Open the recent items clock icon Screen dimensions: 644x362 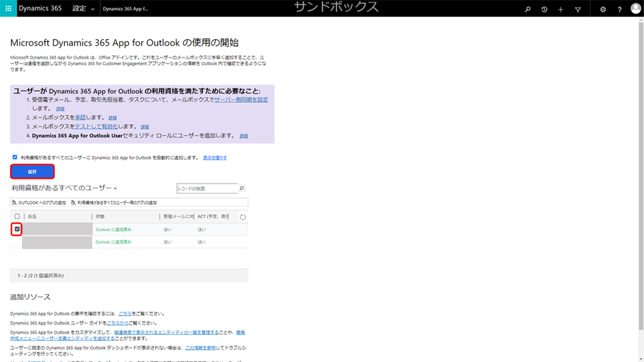pyautogui.click(x=544, y=9)
